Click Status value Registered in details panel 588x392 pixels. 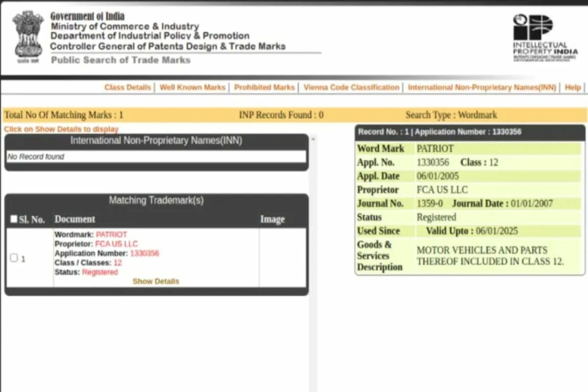(436, 217)
